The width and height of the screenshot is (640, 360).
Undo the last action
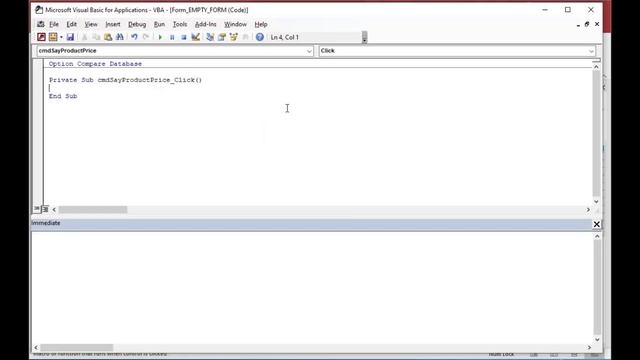click(134, 37)
